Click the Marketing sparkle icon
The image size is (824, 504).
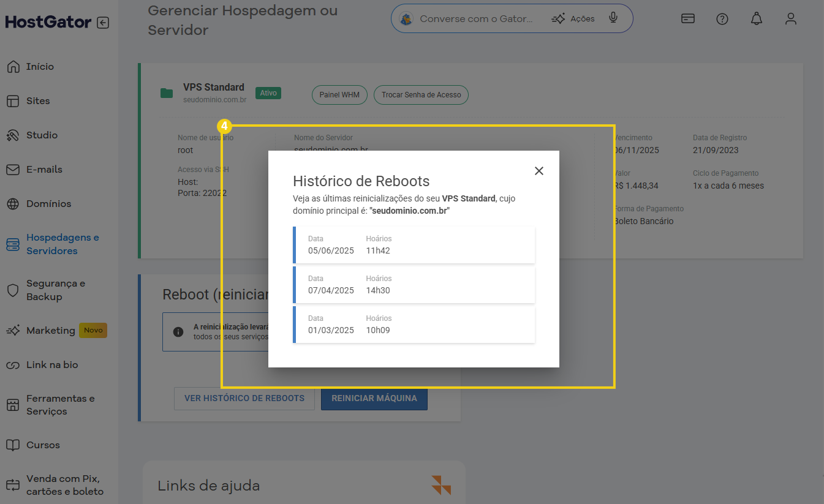point(13,331)
